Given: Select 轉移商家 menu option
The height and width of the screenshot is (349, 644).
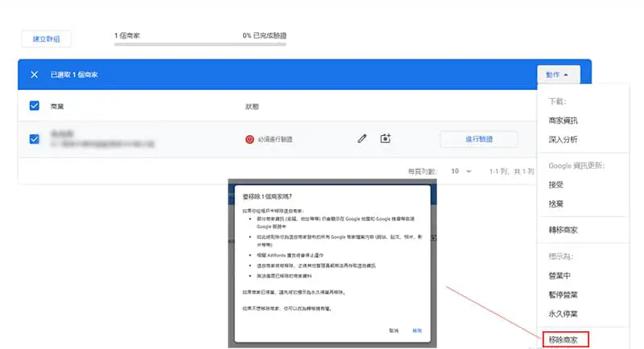Looking at the screenshot, I should (x=563, y=230).
